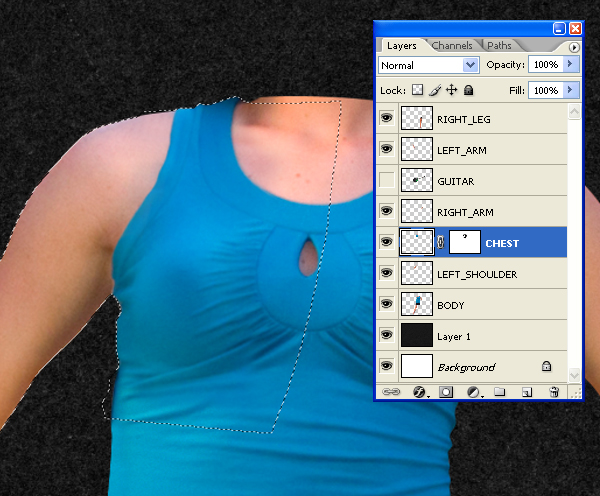Click the Fill 100% value field
This screenshot has width=600, height=496.
click(x=546, y=90)
